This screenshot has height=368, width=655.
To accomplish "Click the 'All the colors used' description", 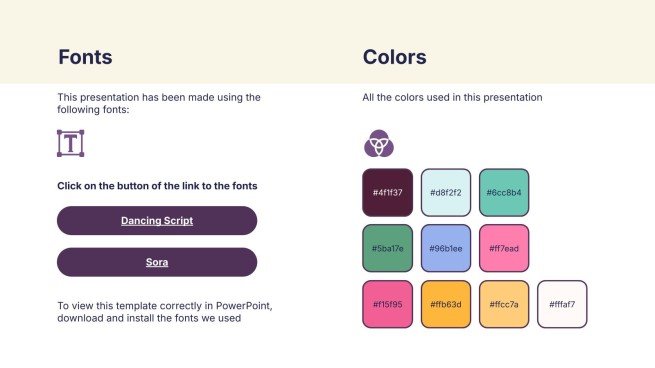I will point(452,97).
